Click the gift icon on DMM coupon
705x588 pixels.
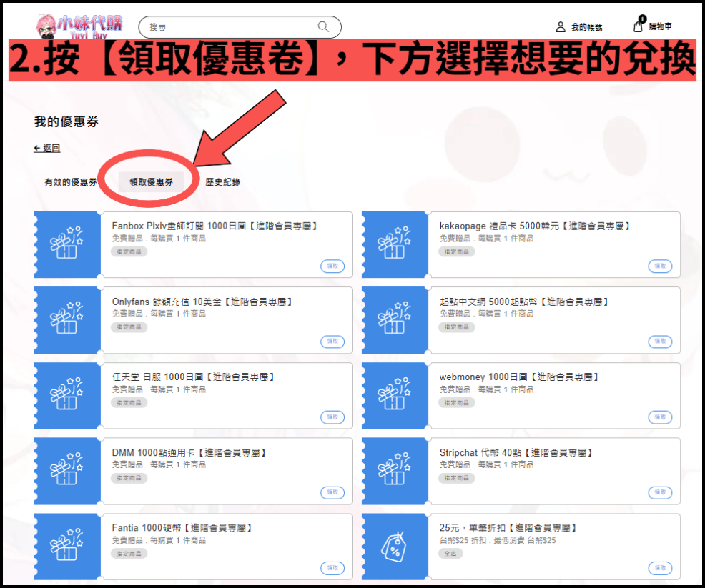coord(67,469)
